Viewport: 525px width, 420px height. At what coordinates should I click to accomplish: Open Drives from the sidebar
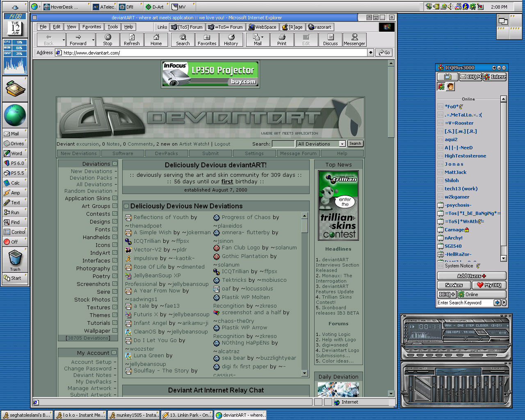(15, 144)
